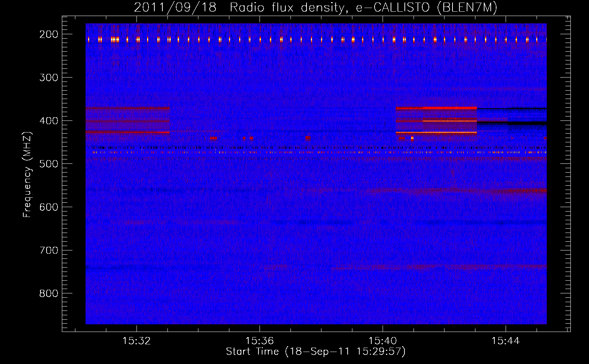
Task: Click the 15:40 time tick label
Action: point(383,341)
